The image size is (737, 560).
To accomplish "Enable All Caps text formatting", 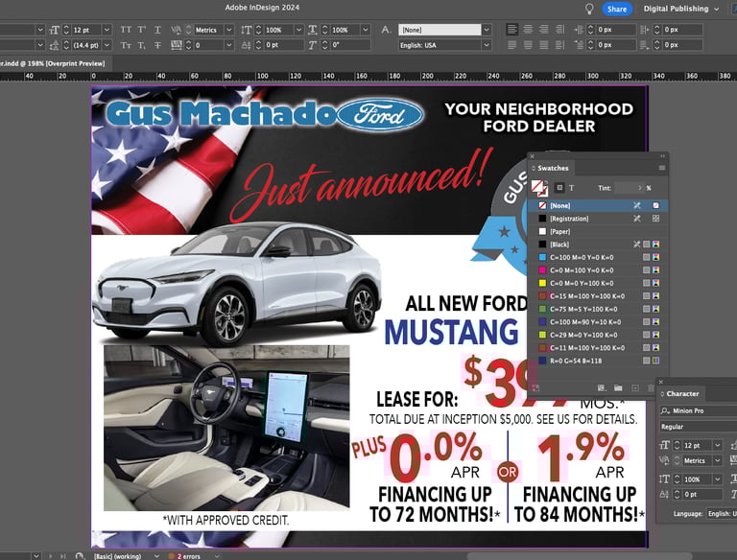I will click(126, 30).
